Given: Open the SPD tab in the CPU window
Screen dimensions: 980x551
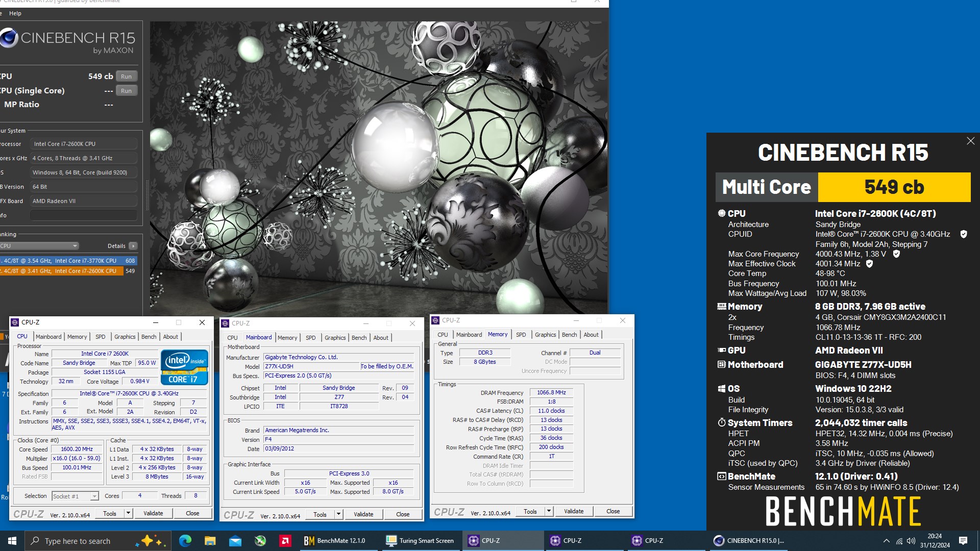Looking at the screenshot, I should pos(101,337).
